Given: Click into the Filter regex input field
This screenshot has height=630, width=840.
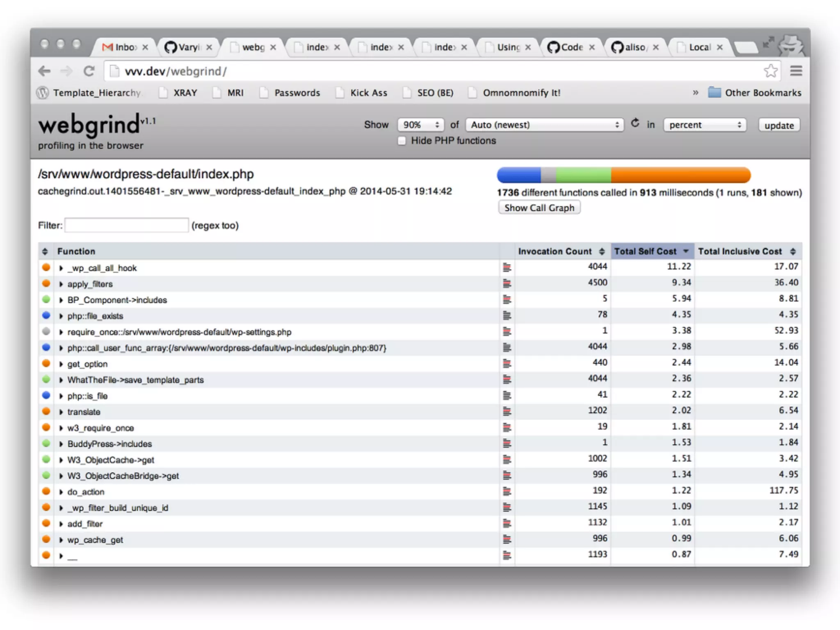Looking at the screenshot, I should click(127, 225).
